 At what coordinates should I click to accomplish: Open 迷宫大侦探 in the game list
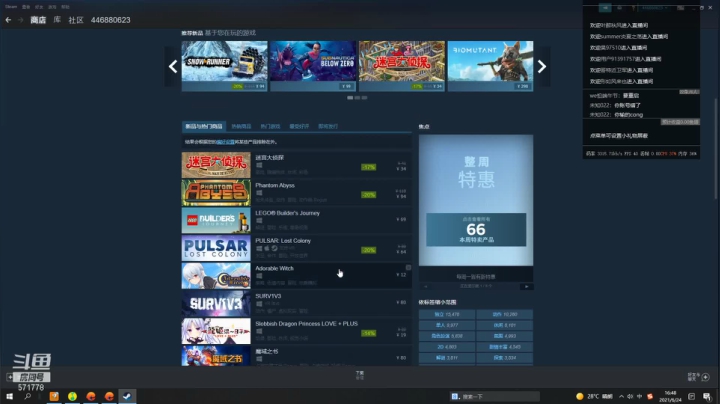(296, 165)
